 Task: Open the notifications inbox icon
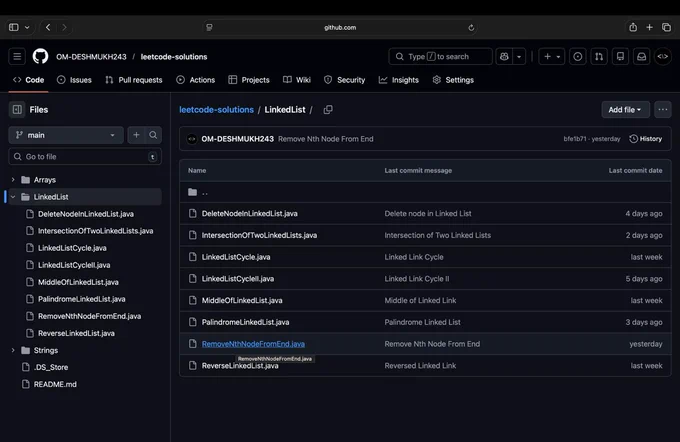641,56
